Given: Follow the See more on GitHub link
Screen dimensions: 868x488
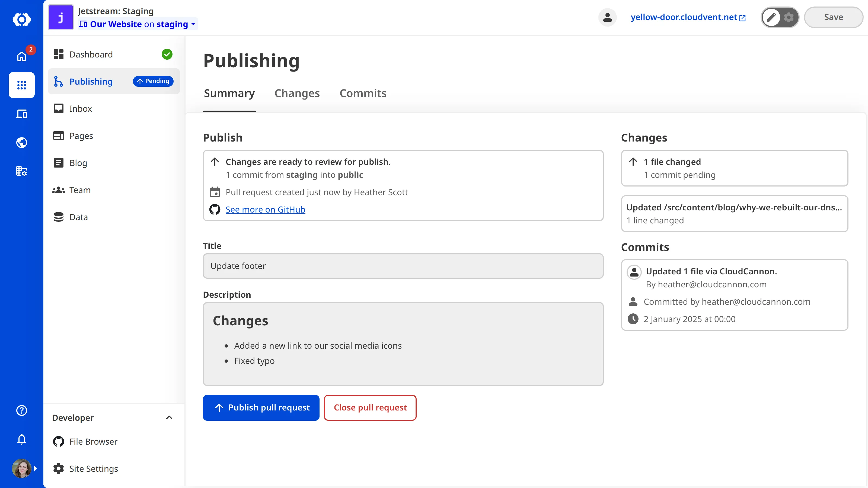Looking at the screenshot, I should pyautogui.click(x=265, y=210).
